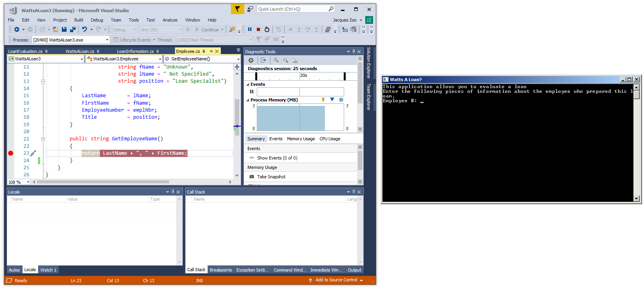This screenshot has height=288, width=644.
Task: Click the split editor icon above scrollbar
Action: (237, 67)
